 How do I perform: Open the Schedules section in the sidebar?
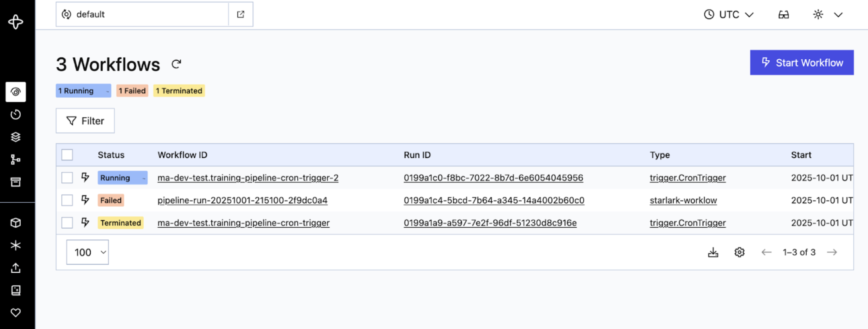16,114
